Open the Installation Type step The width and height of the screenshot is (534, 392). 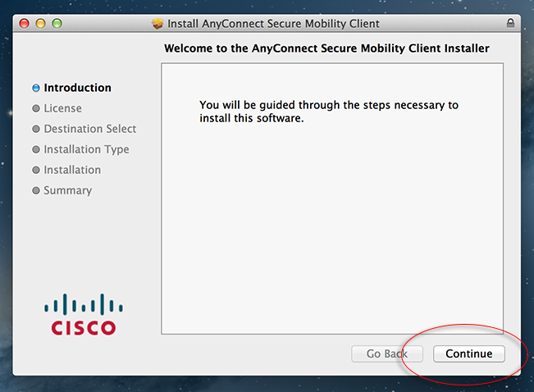(86, 149)
